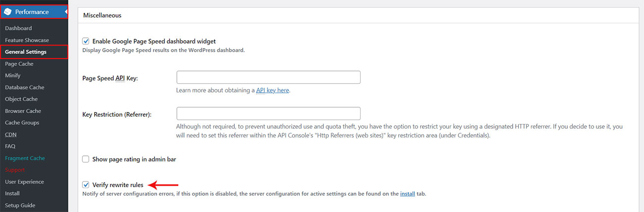This screenshot has height=212, width=644.
Task: Open the Dashboard menu item
Action: [x=18, y=28]
